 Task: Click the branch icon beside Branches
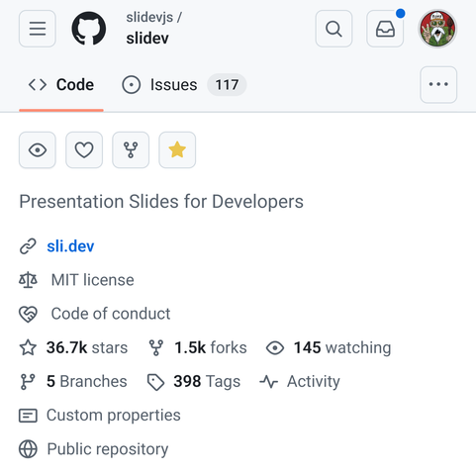point(28,382)
